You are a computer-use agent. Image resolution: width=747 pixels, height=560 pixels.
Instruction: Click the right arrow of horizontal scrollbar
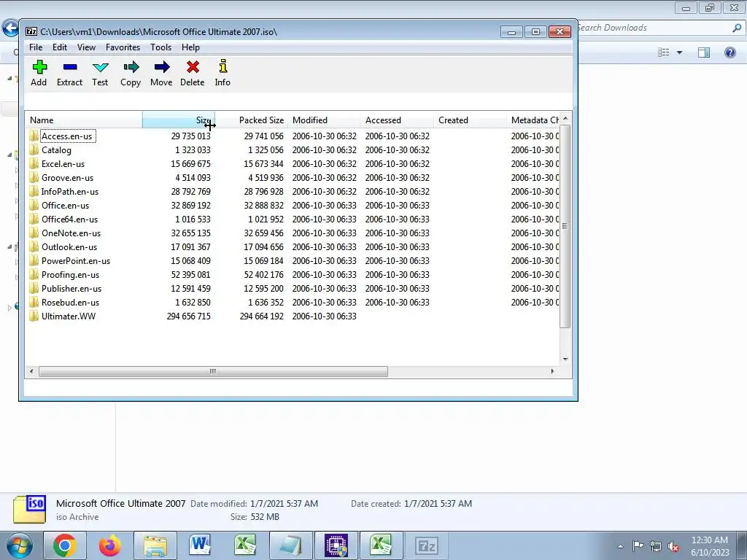pyautogui.click(x=553, y=371)
